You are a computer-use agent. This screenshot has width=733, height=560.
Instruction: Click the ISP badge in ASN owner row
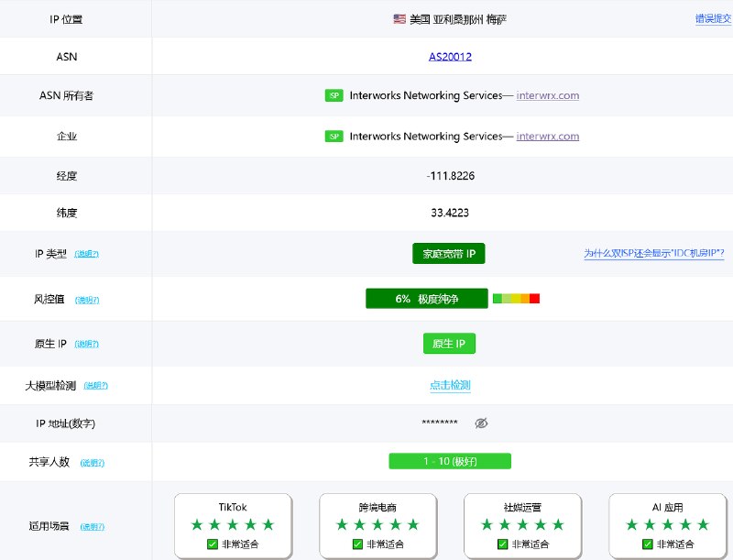click(334, 95)
